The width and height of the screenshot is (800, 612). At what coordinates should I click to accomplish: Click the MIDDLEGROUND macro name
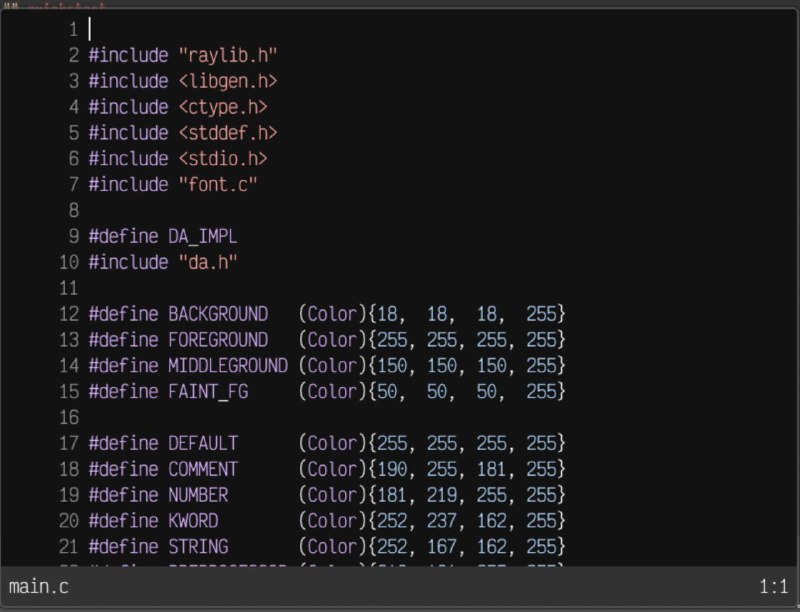tap(228, 366)
